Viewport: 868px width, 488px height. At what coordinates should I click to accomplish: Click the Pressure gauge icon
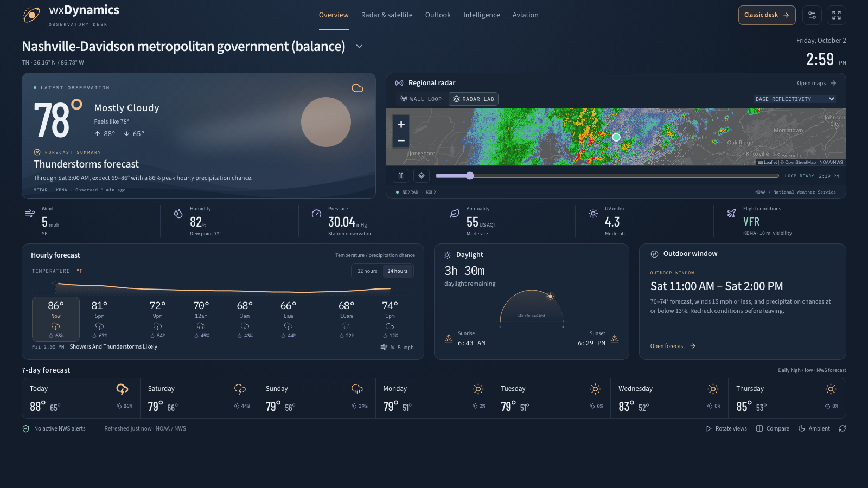[x=316, y=213]
